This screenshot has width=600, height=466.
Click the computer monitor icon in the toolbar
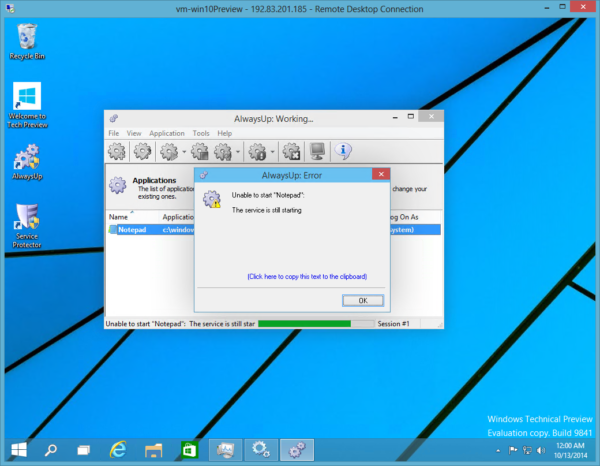coord(317,152)
